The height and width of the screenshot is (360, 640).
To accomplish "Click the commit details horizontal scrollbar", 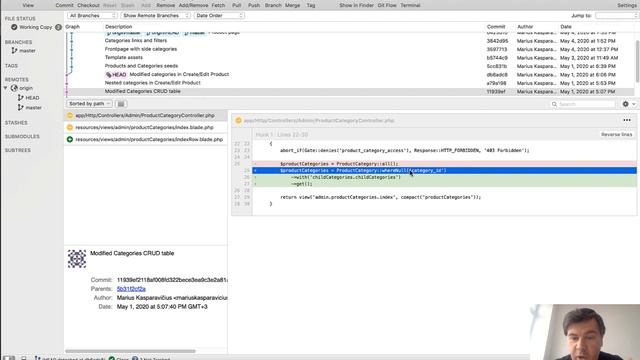I will pos(130,351).
